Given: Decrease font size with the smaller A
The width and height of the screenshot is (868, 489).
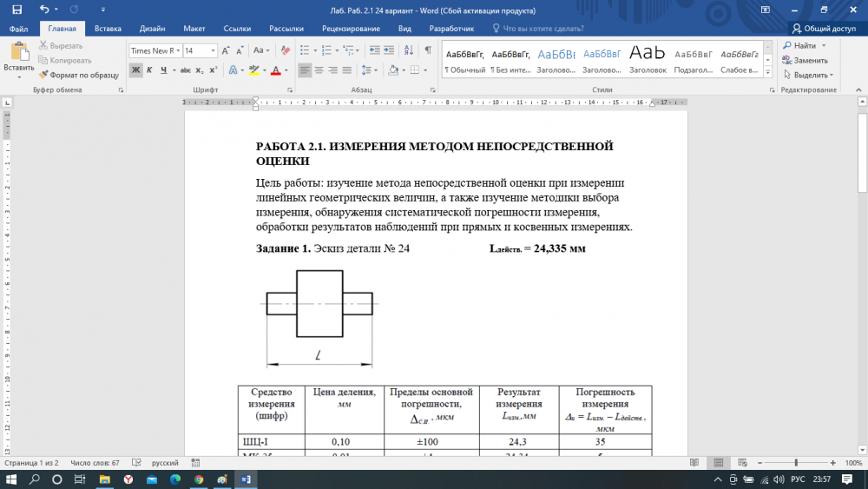Looking at the screenshot, I should [240, 50].
